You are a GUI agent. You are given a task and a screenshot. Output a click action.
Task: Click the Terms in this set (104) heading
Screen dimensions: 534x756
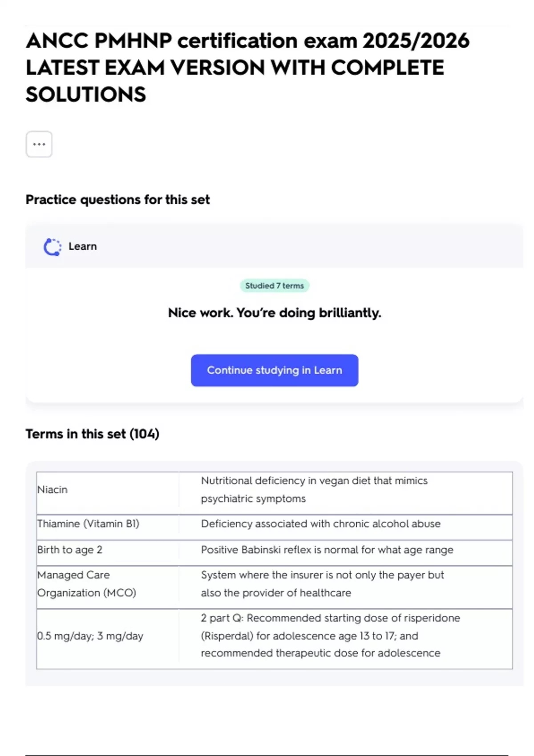[92, 434]
